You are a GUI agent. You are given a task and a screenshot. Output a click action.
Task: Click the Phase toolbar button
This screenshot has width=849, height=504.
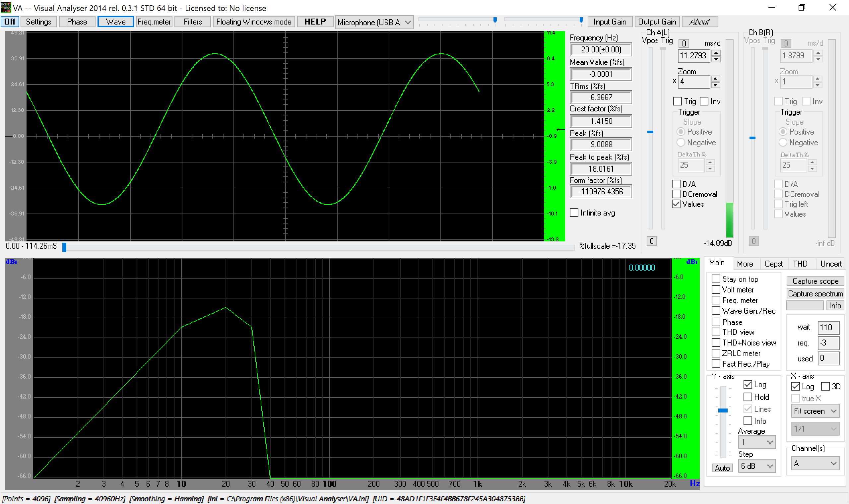77,22
